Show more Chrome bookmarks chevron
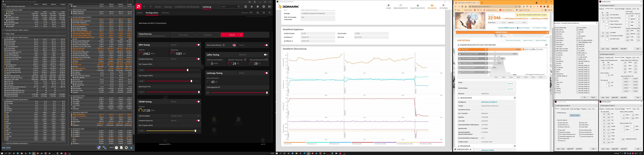This screenshot has width=644, height=155. [x=542, y=10]
